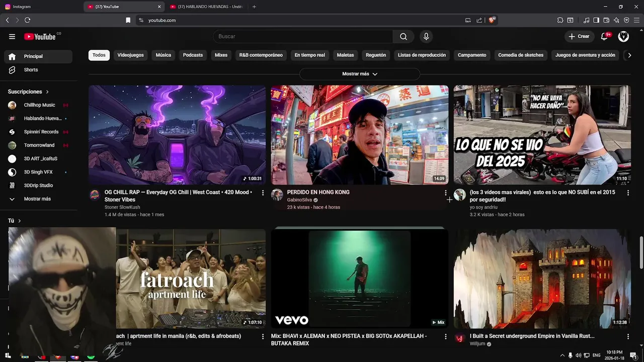The height and width of the screenshot is (362, 644).
Task: Select the Podcasts filter chip
Action: (193, 55)
